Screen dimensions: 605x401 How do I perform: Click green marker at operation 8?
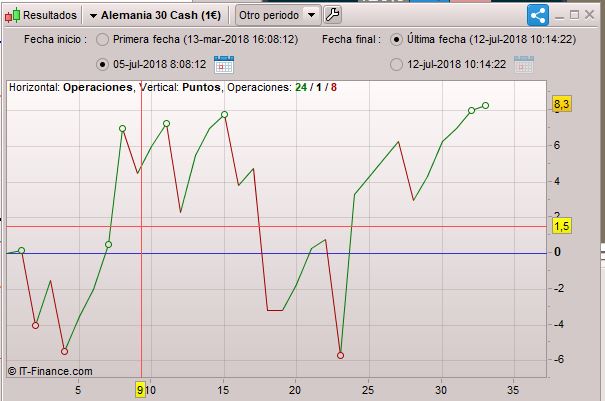122,129
